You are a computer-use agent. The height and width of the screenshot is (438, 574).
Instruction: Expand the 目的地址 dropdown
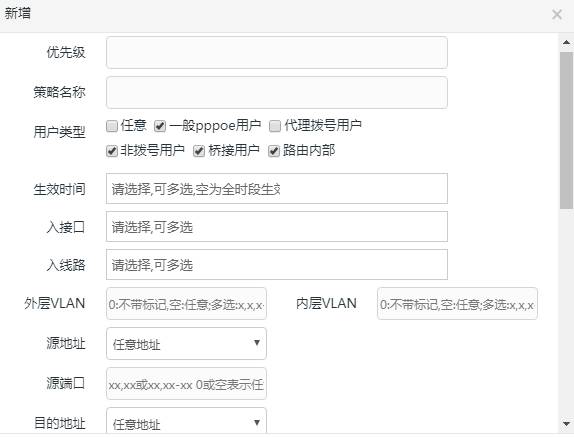click(186, 421)
